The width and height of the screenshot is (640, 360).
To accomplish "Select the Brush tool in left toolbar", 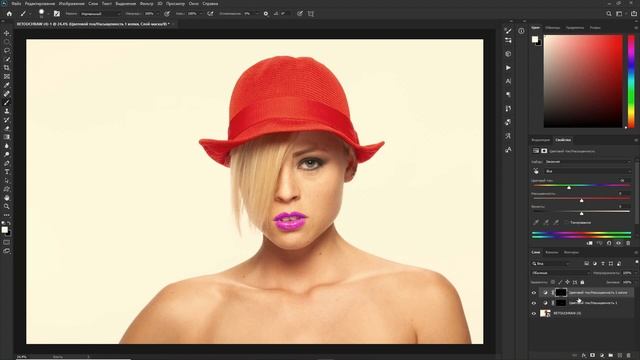I will (x=7, y=102).
